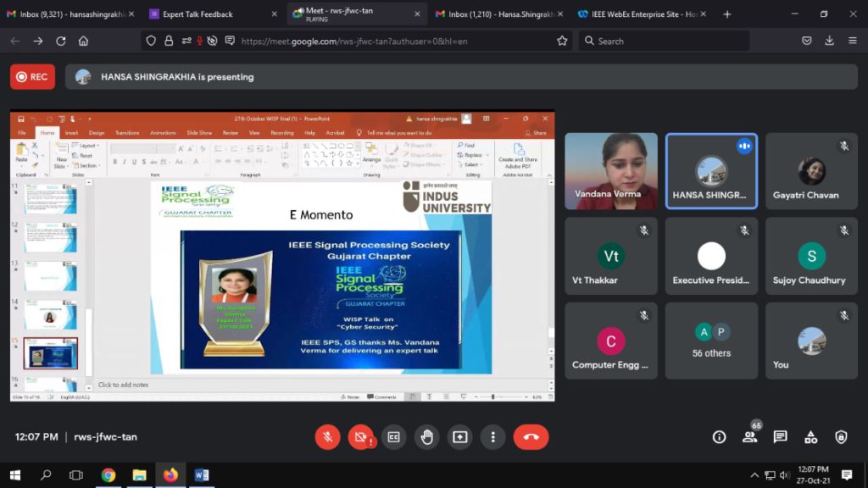This screenshot has width=868, height=488.
Task: Open Word from taskbar
Action: point(202,475)
